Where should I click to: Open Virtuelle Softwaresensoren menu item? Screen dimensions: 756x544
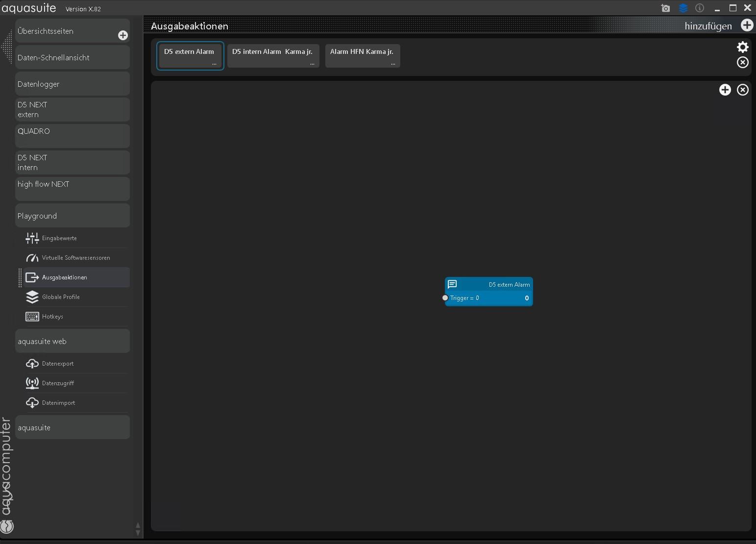tap(76, 258)
